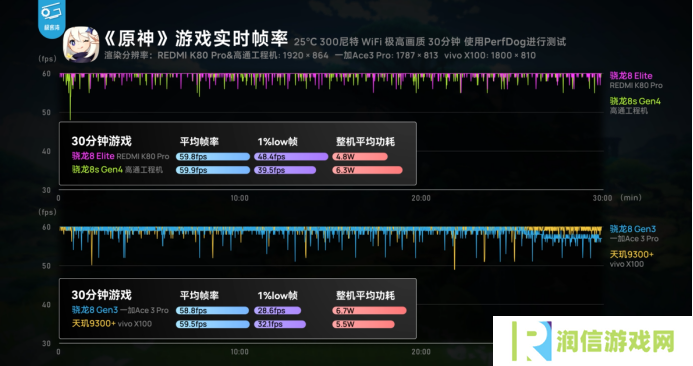Click the 整机平均功耗 header in top table
Viewport: 693px width, 366px height.
tap(365, 141)
